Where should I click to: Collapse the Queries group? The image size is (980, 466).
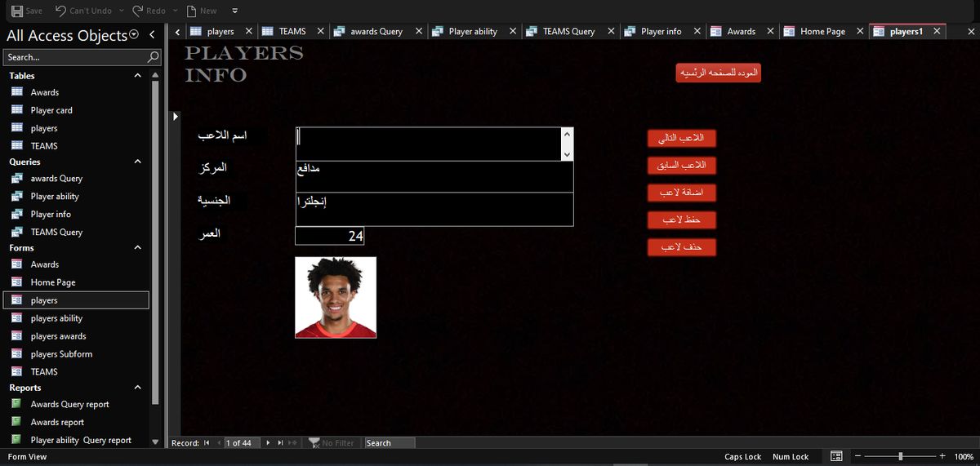[x=137, y=162]
